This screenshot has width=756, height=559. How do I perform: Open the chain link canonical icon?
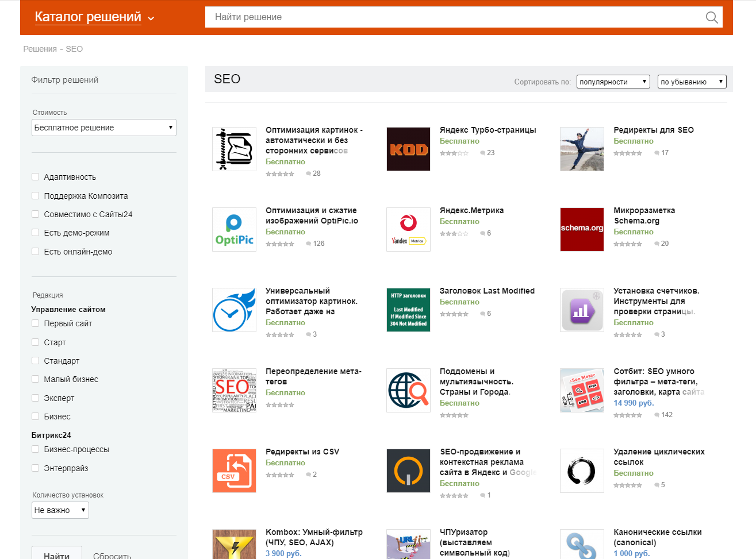[x=582, y=544]
